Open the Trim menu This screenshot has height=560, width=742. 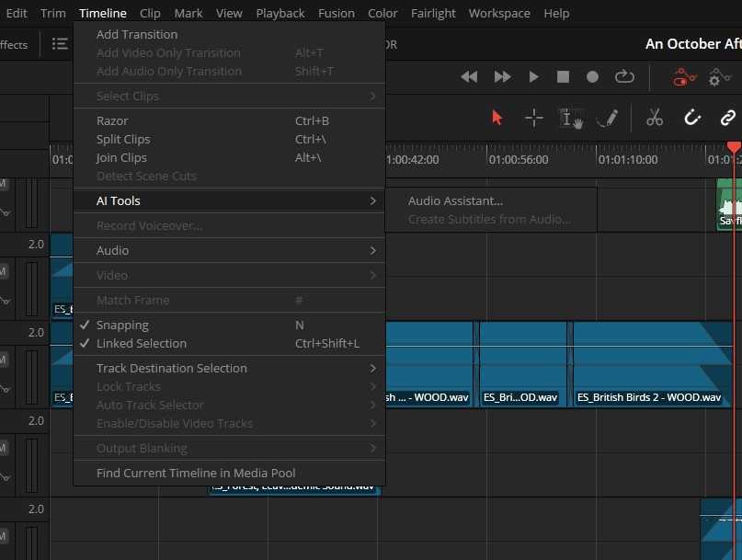click(x=53, y=13)
